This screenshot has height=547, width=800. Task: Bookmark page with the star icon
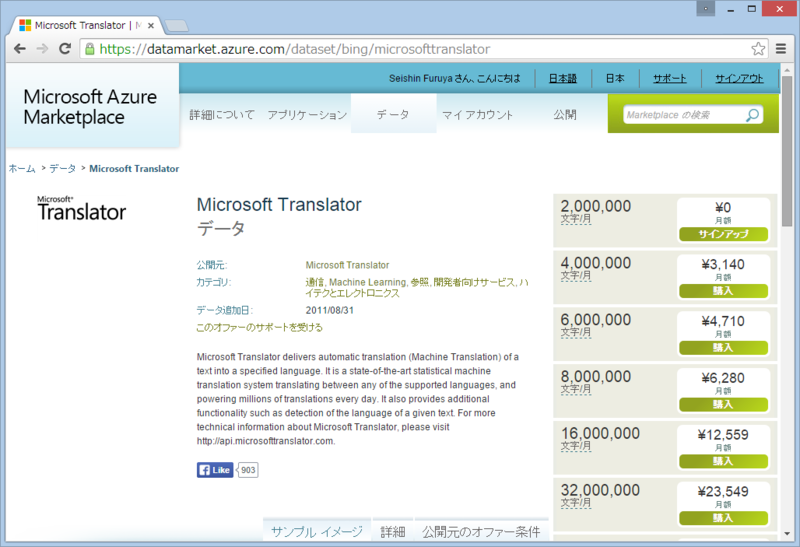[758, 48]
